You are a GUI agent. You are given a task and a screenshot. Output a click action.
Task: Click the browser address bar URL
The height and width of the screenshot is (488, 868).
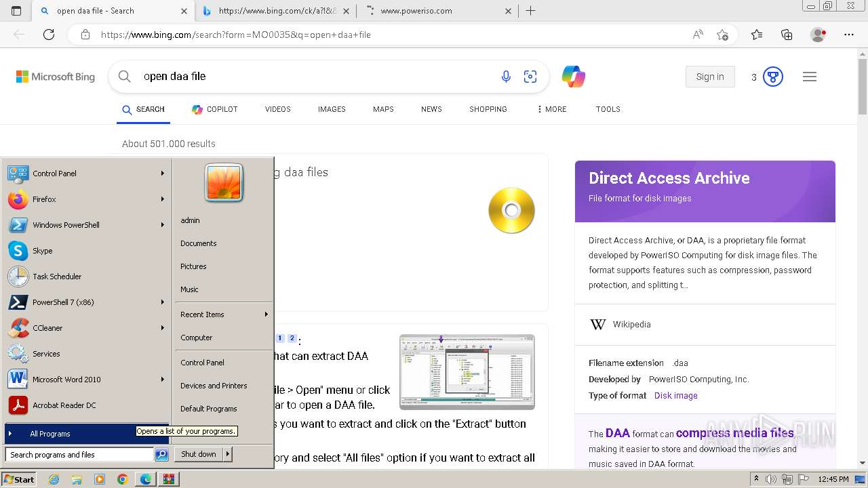tap(236, 35)
